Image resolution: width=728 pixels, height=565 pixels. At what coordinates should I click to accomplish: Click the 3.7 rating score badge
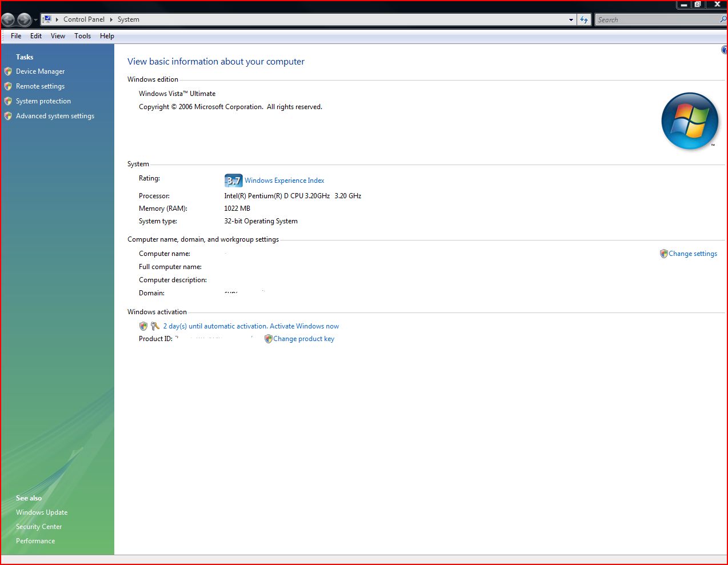tap(233, 181)
